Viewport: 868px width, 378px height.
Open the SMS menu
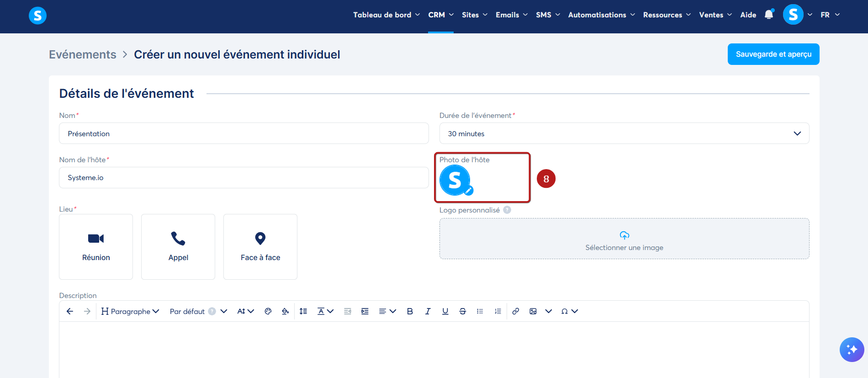pyautogui.click(x=548, y=15)
